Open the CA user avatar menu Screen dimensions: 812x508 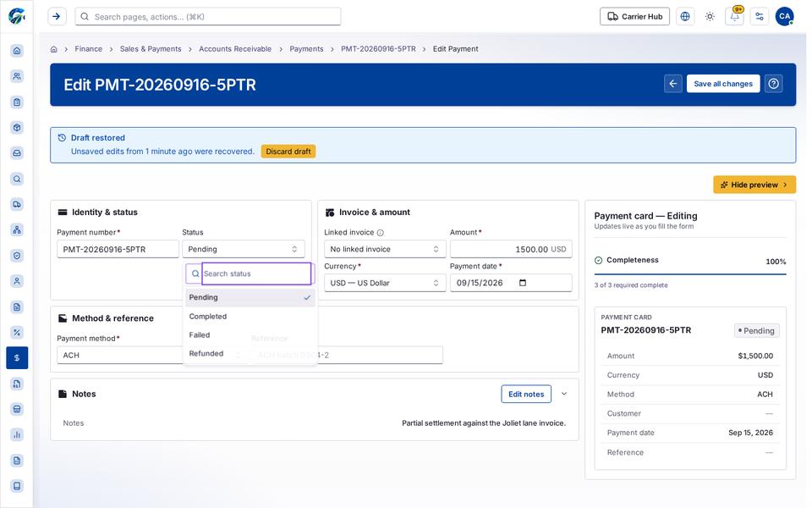[785, 17]
